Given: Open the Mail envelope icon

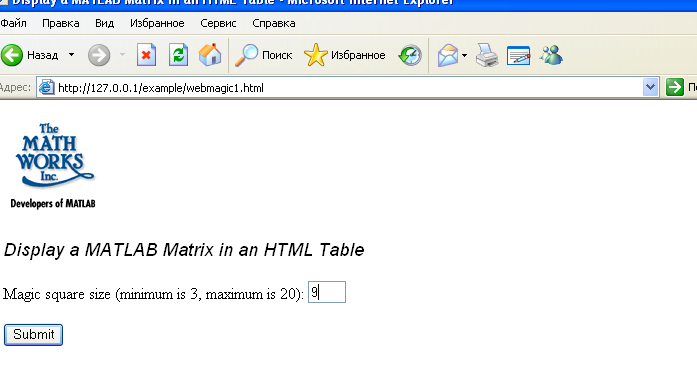Looking at the screenshot, I should pos(448,56).
